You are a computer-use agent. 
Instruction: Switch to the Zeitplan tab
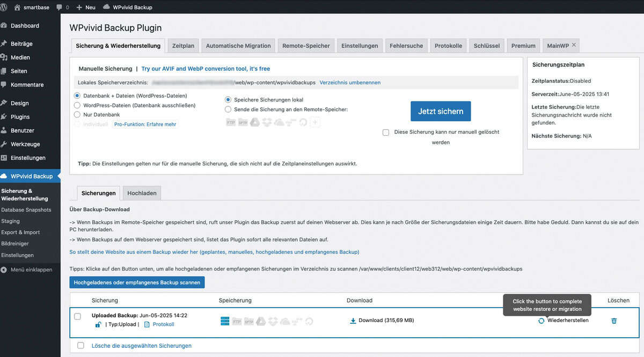pos(183,46)
